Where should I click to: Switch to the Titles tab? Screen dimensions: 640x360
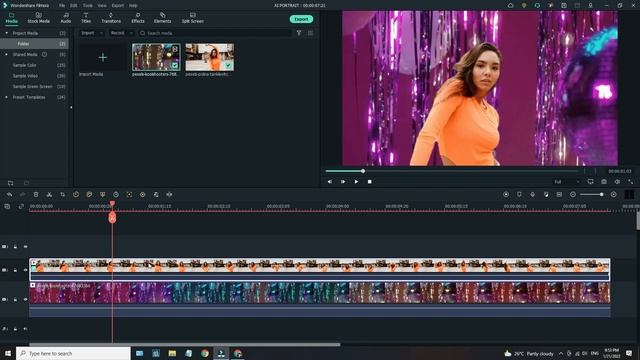[86, 18]
